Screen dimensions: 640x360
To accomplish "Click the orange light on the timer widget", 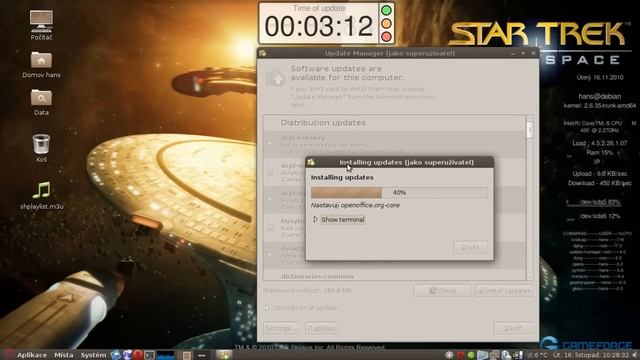I will (x=386, y=23).
